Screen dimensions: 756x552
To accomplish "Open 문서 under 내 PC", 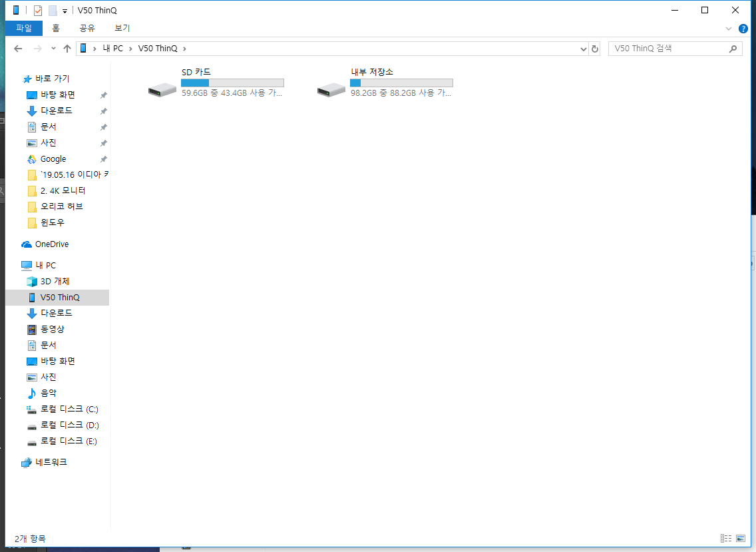I will click(48, 345).
